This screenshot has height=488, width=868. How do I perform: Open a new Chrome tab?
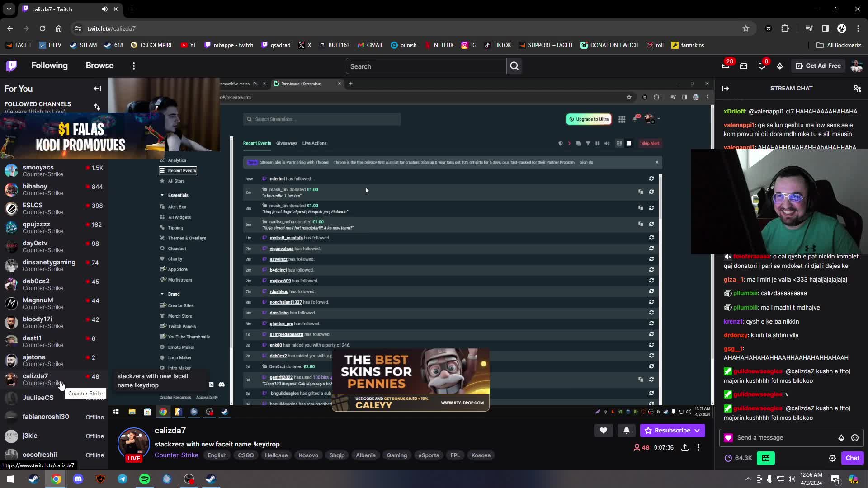tap(132, 9)
